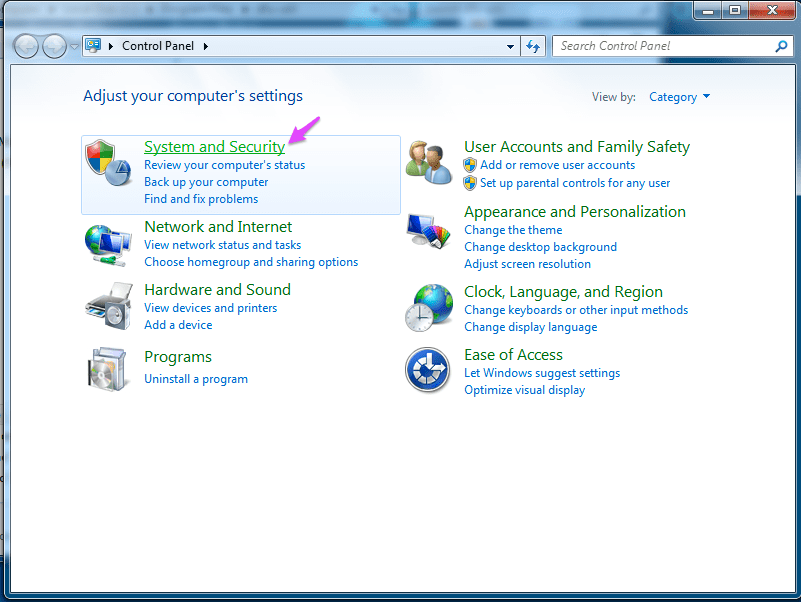Open Ease of Access heading link
The height and width of the screenshot is (602, 801).
[x=513, y=355]
